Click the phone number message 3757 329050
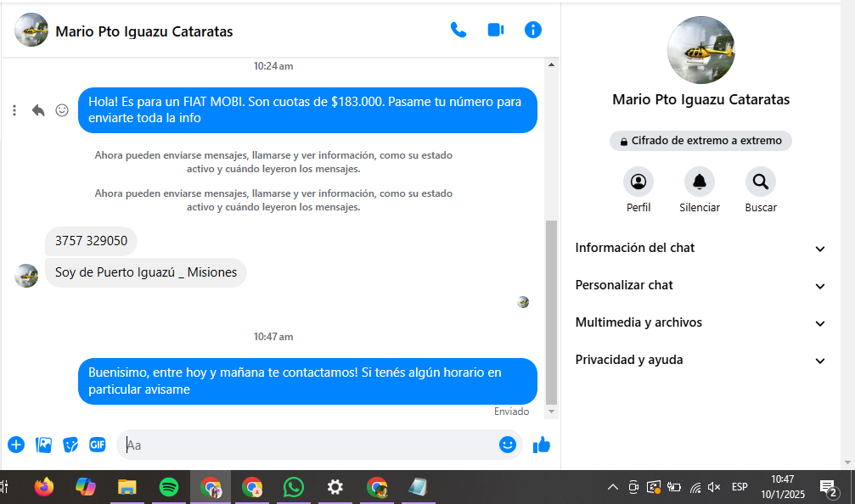This screenshot has width=855, height=504. (91, 241)
